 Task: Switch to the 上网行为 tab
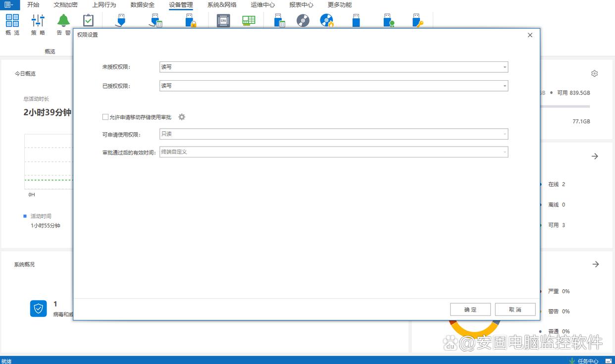[104, 5]
